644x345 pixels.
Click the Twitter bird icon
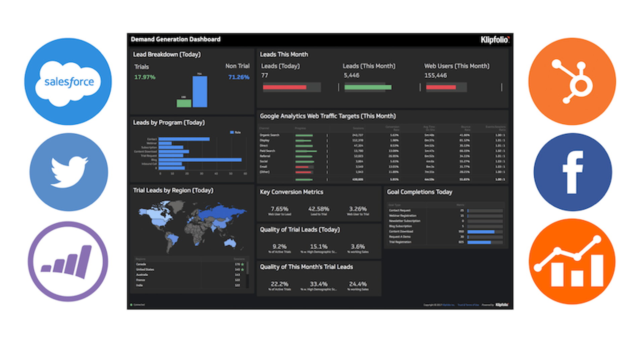point(69,172)
